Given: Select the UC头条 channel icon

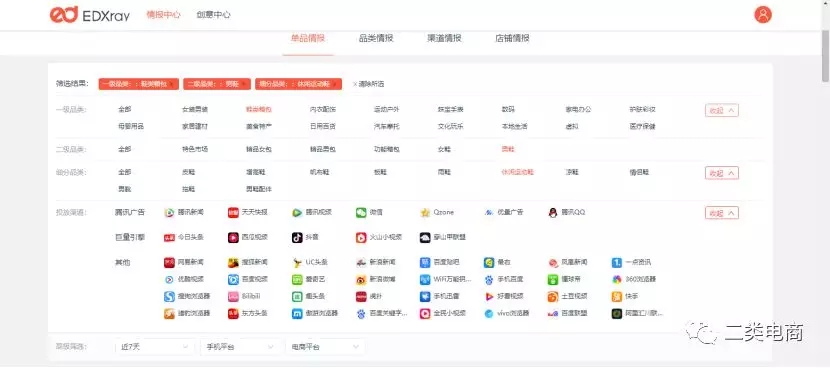Looking at the screenshot, I should [x=297, y=263].
